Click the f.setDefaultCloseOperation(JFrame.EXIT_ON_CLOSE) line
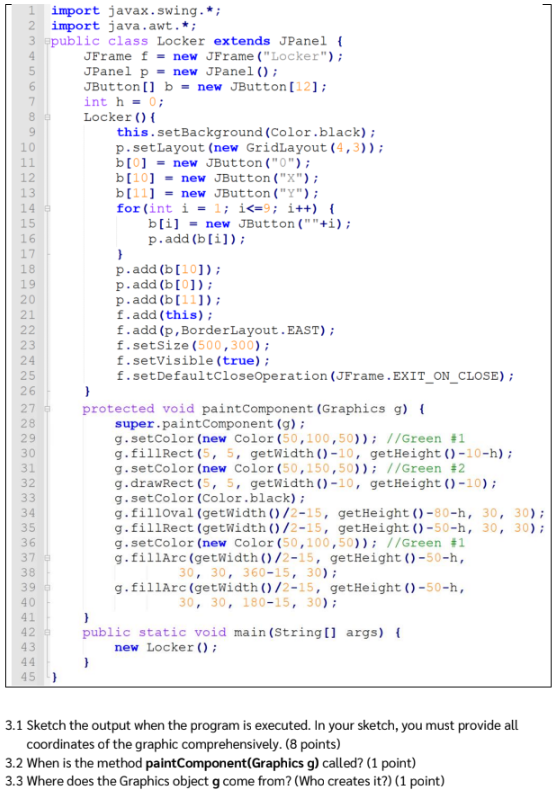559x809 pixels. point(315,376)
